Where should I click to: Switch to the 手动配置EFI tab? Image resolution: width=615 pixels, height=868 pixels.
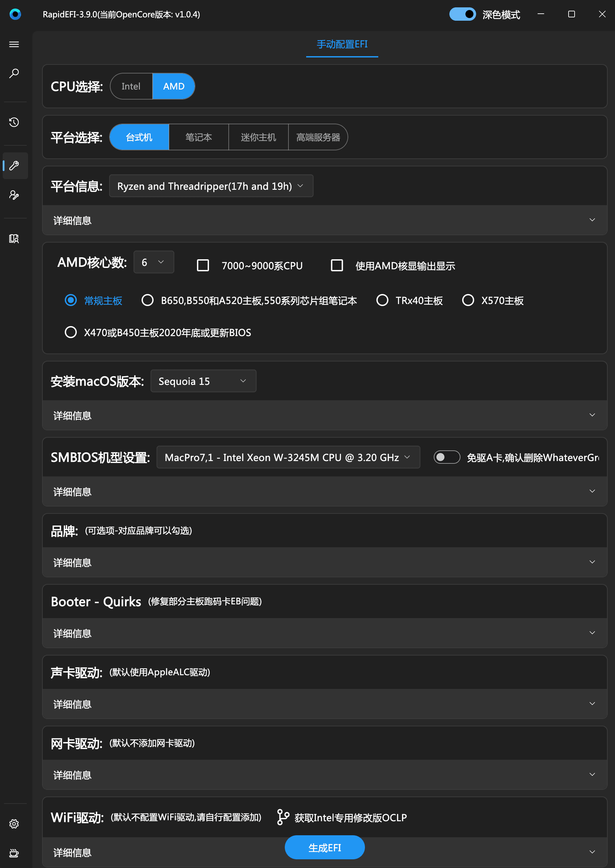342,44
